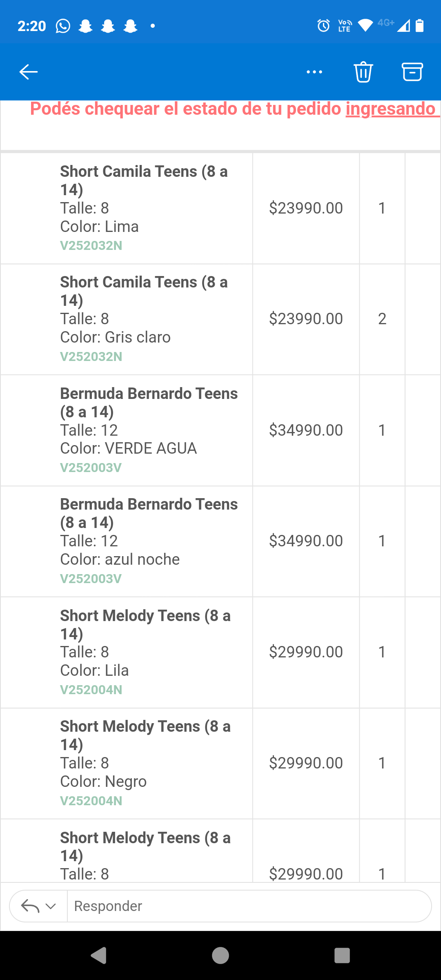441x980 pixels.
Task: Tap the alarm icon in status bar
Action: click(323, 26)
